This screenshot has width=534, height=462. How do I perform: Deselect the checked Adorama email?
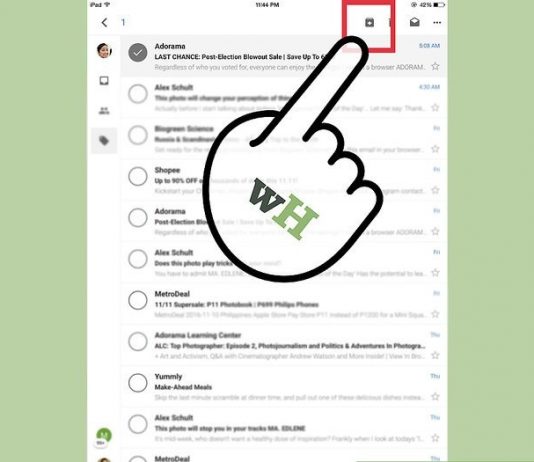tap(138, 53)
